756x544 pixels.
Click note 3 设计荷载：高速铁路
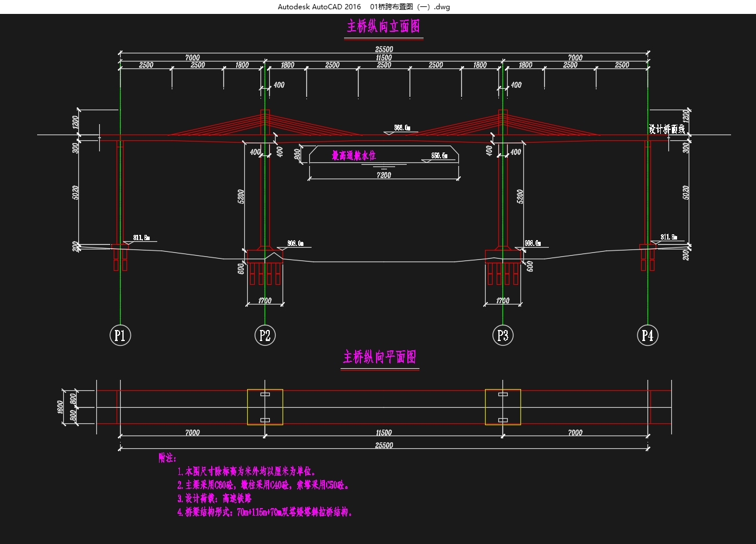(x=214, y=498)
